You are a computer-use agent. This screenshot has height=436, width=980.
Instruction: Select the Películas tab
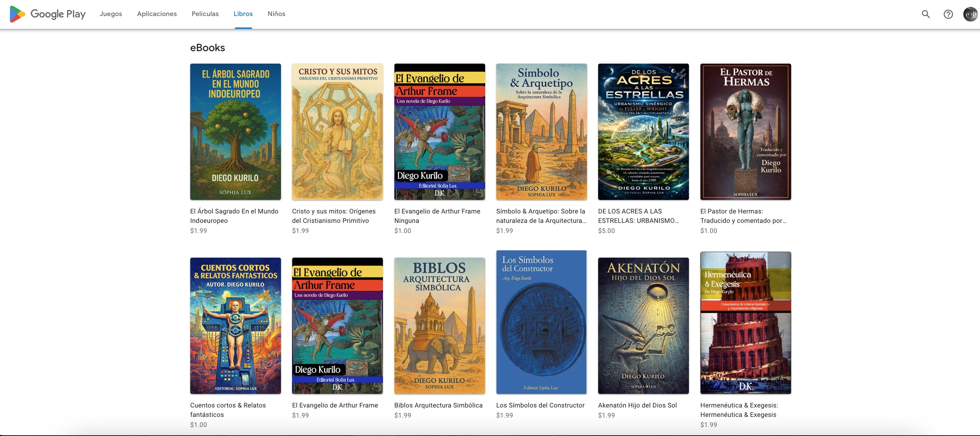(205, 14)
